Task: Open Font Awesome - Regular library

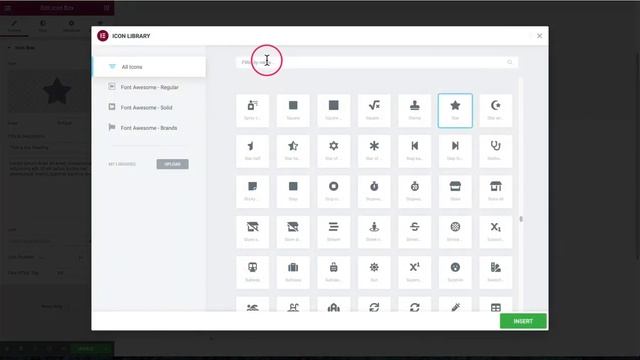Action: [149, 87]
